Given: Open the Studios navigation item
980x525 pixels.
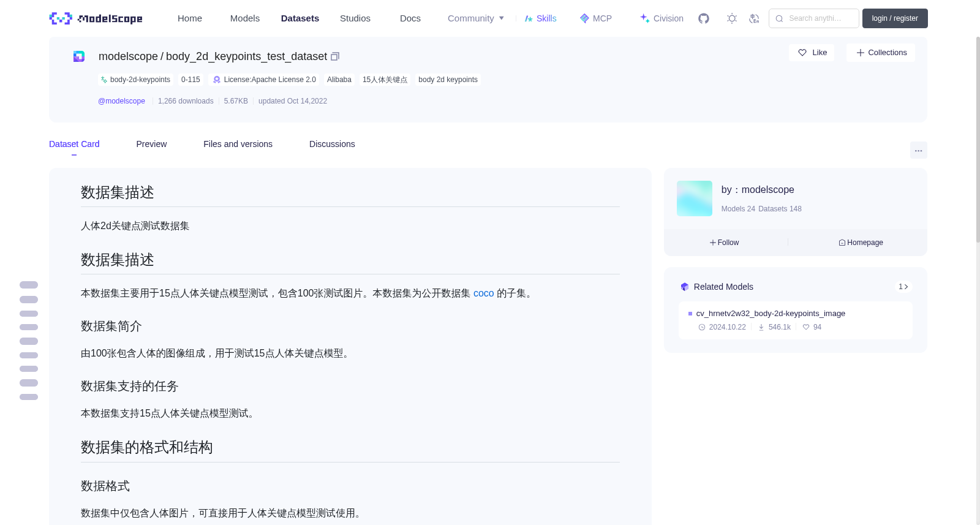Looking at the screenshot, I should click(x=355, y=18).
